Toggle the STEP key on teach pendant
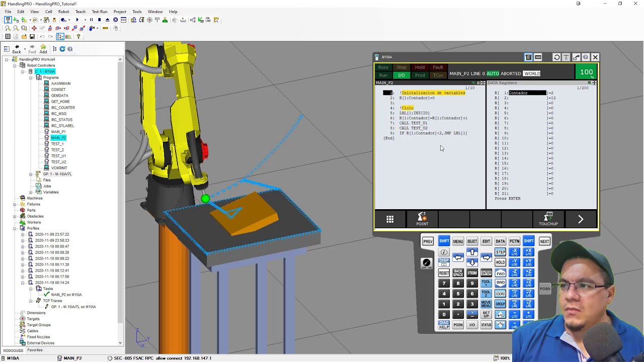 click(500, 252)
